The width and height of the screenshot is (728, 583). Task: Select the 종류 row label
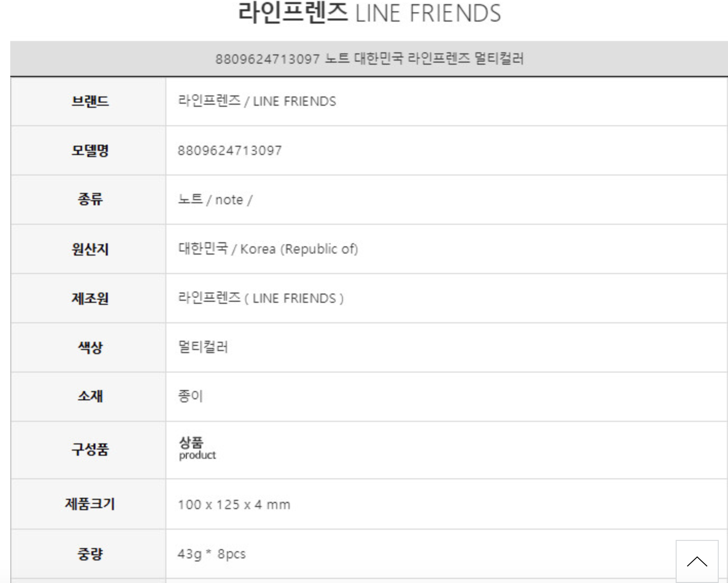click(x=90, y=199)
